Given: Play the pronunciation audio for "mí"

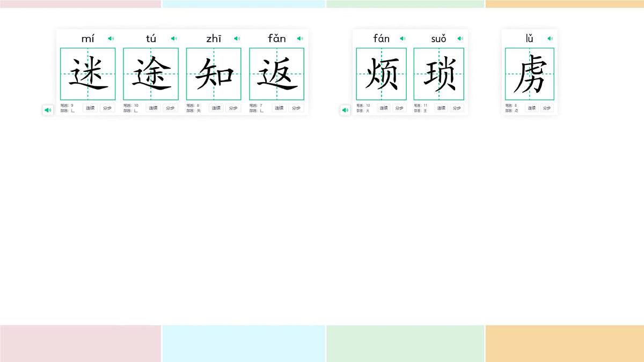Looking at the screenshot, I should [x=110, y=38].
